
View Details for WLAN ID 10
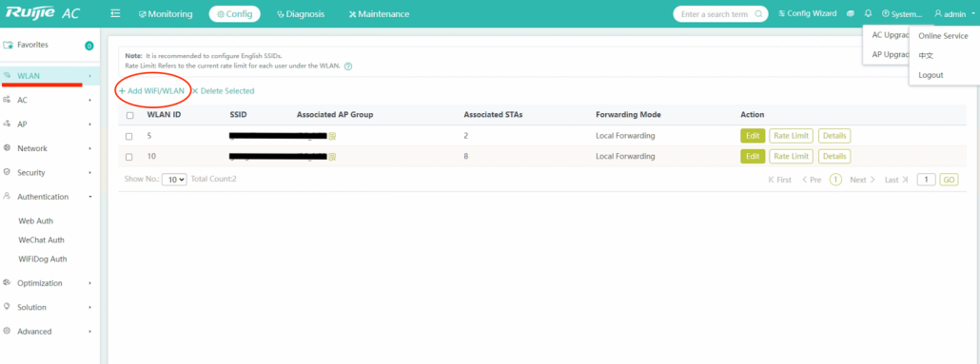tap(834, 156)
